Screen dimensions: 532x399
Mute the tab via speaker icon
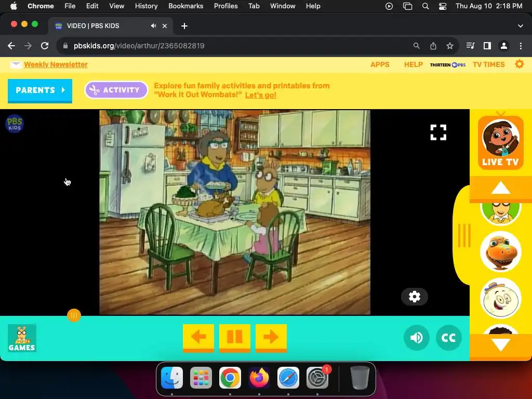153,26
